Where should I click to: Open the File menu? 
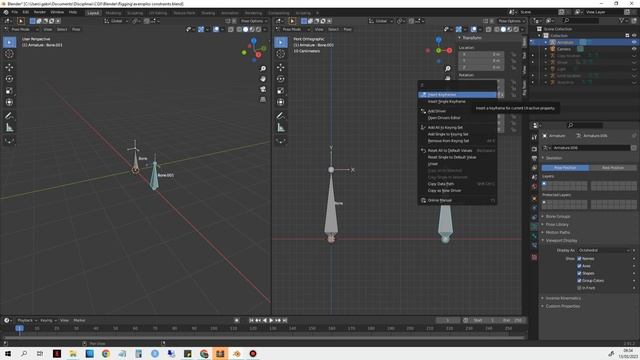click(x=15, y=12)
